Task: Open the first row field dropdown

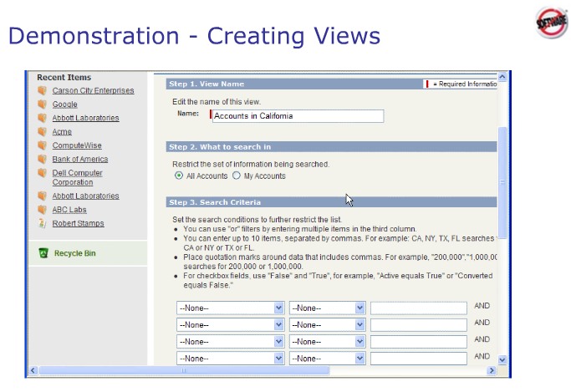Action: point(231,308)
